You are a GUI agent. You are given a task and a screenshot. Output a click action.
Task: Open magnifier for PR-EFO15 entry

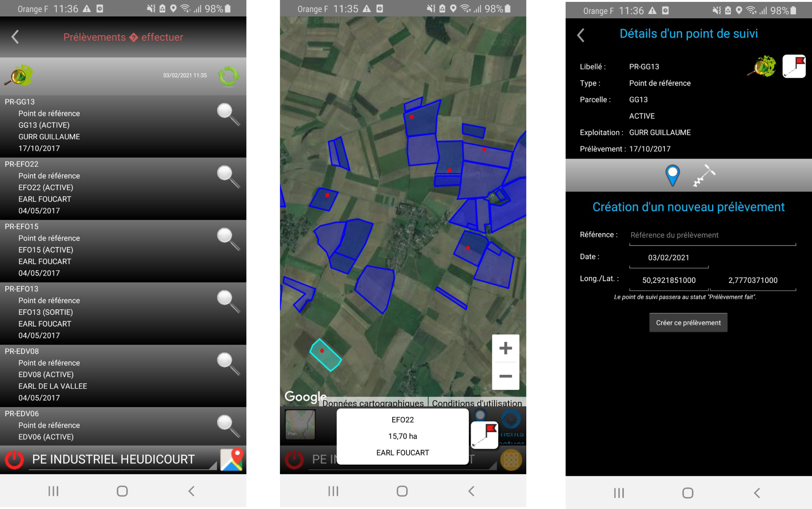click(x=228, y=239)
